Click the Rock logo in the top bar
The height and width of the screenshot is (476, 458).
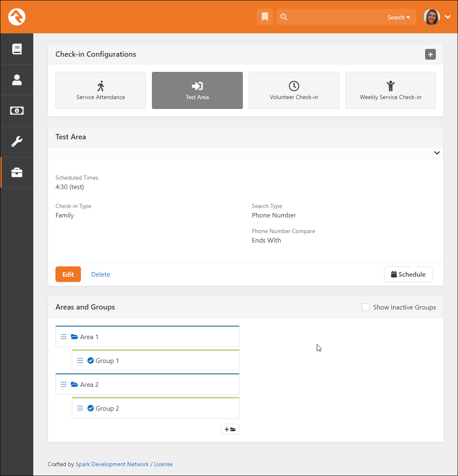click(16, 17)
